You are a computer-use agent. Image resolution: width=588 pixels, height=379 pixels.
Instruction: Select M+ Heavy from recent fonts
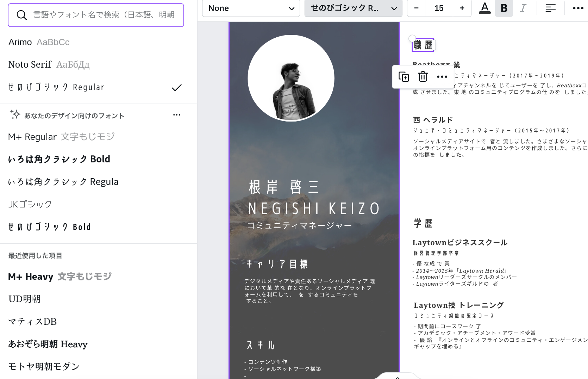(x=60, y=277)
